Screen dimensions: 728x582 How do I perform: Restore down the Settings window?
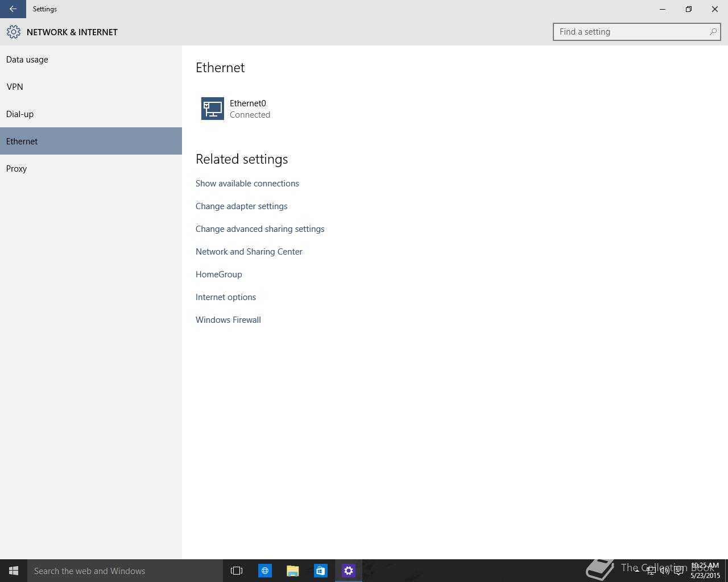click(689, 9)
